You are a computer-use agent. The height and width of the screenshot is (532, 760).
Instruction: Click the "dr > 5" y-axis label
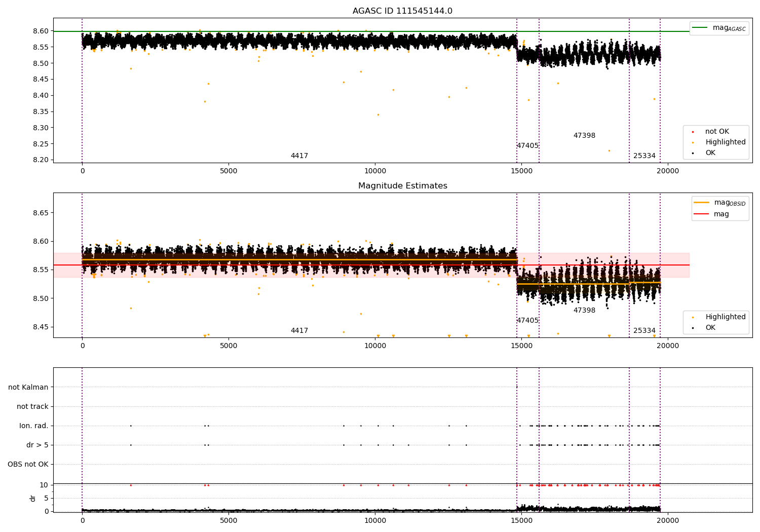37,445
